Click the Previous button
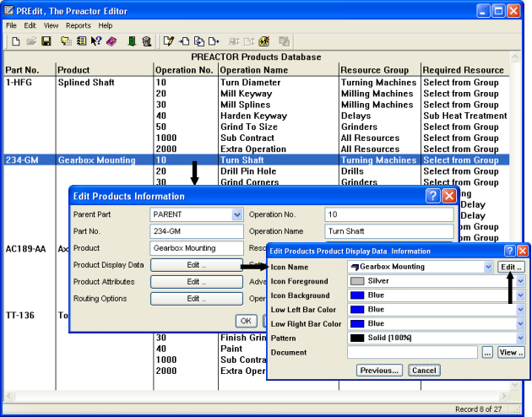This screenshot has height=417, width=532. tap(379, 371)
